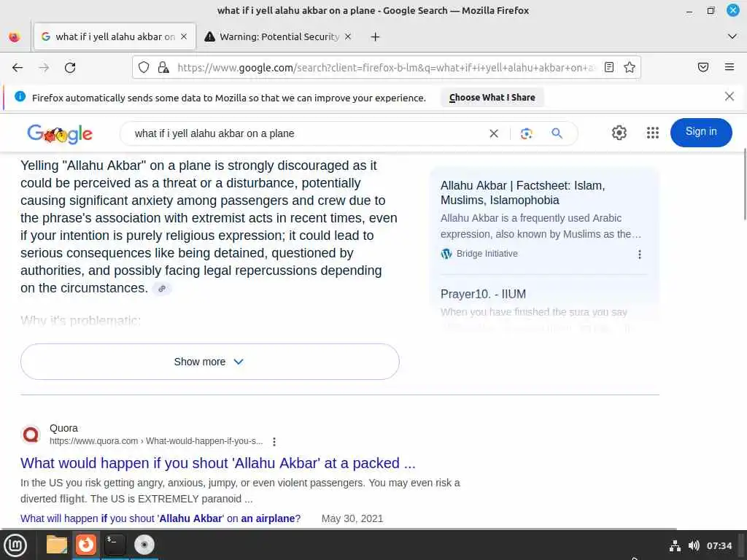This screenshot has width=747, height=560.
Task: Open 'What will happen if you shout' sublink
Action: (160, 518)
